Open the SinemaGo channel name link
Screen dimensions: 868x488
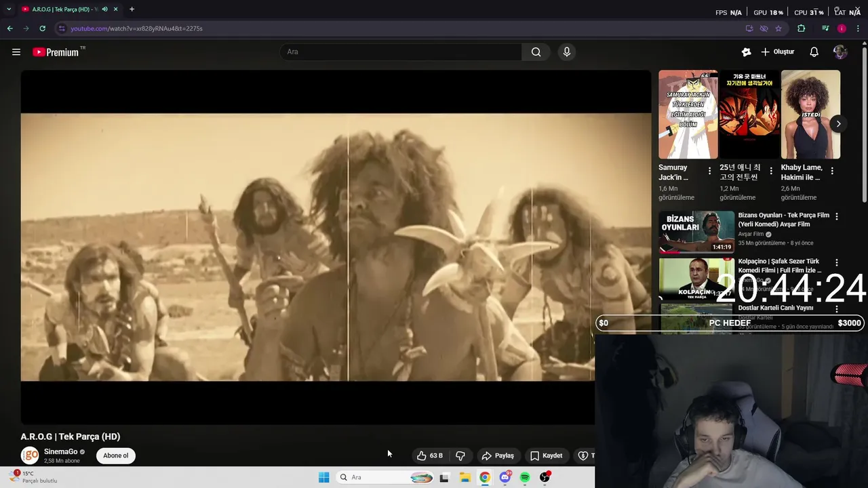pos(60,451)
